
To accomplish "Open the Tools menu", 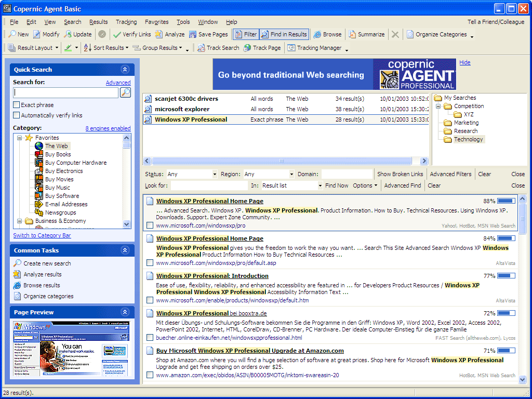I will [x=183, y=22].
